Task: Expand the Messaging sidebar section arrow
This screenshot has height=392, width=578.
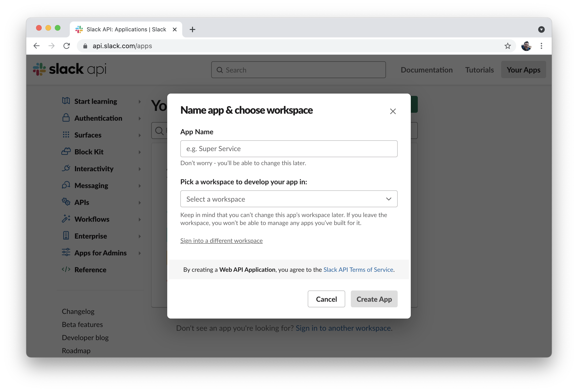Action: click(x=140, y=186)
